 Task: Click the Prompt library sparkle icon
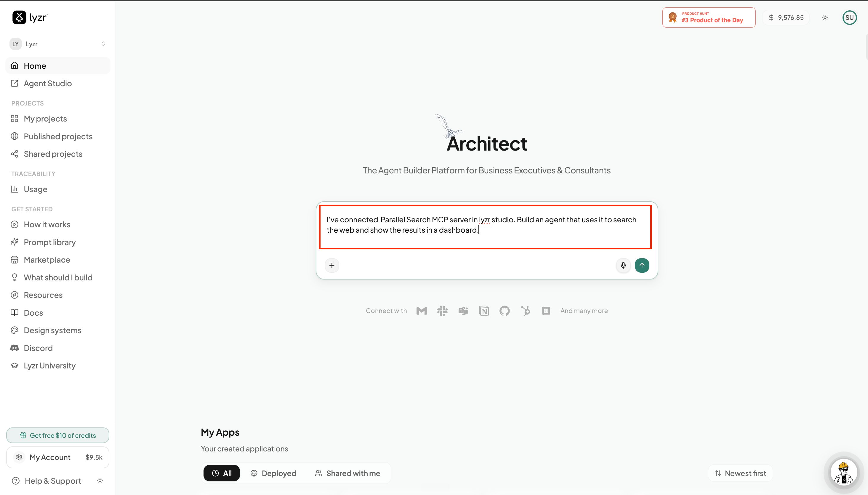(x=14, y=242)
